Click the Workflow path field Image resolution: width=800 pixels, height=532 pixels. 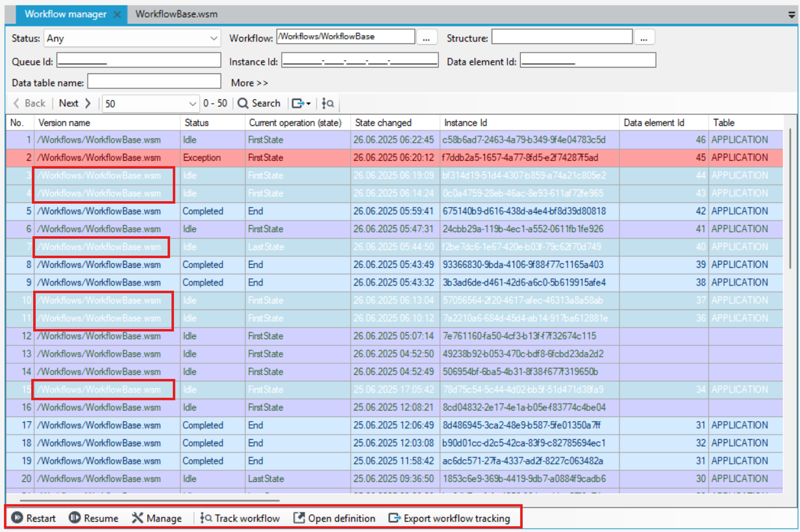(x=345, y=37)
